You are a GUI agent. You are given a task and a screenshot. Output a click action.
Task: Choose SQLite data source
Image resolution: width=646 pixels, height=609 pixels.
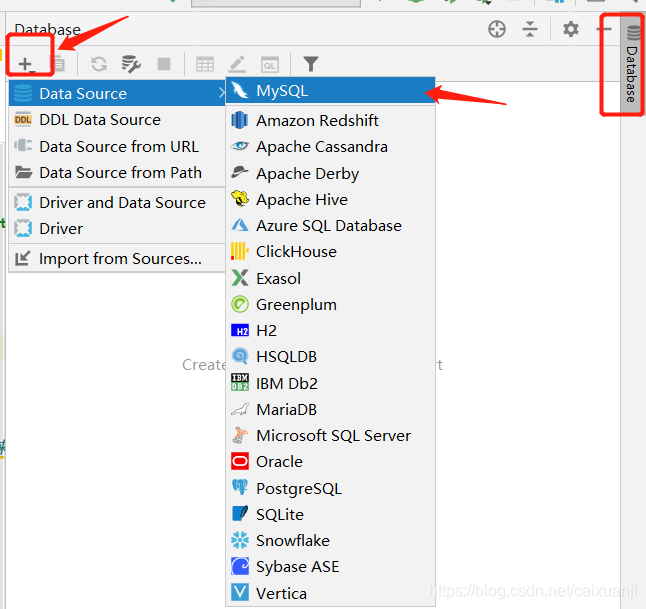330,514
